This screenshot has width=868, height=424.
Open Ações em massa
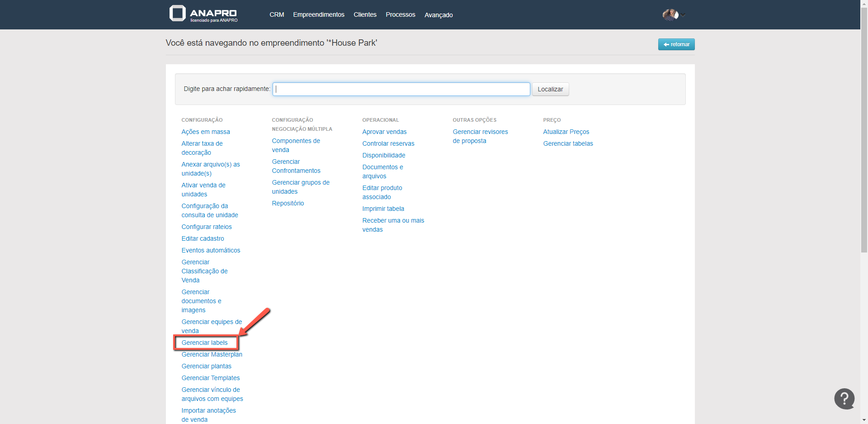click(x=206, y=132)
